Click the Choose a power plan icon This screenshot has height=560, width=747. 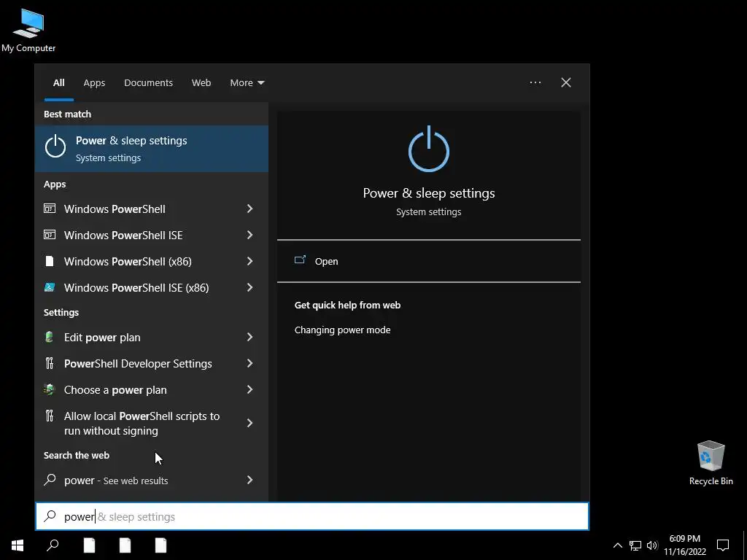click(x=50, y=389)
